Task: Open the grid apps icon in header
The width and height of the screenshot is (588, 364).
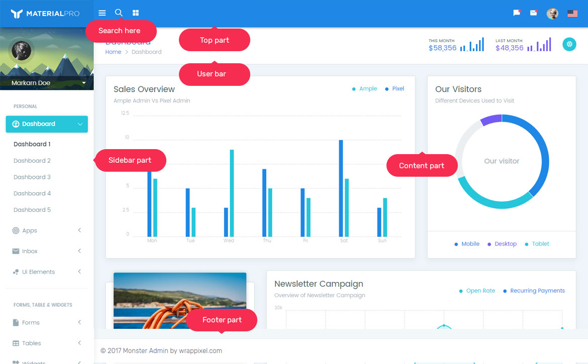Action: 136,13
